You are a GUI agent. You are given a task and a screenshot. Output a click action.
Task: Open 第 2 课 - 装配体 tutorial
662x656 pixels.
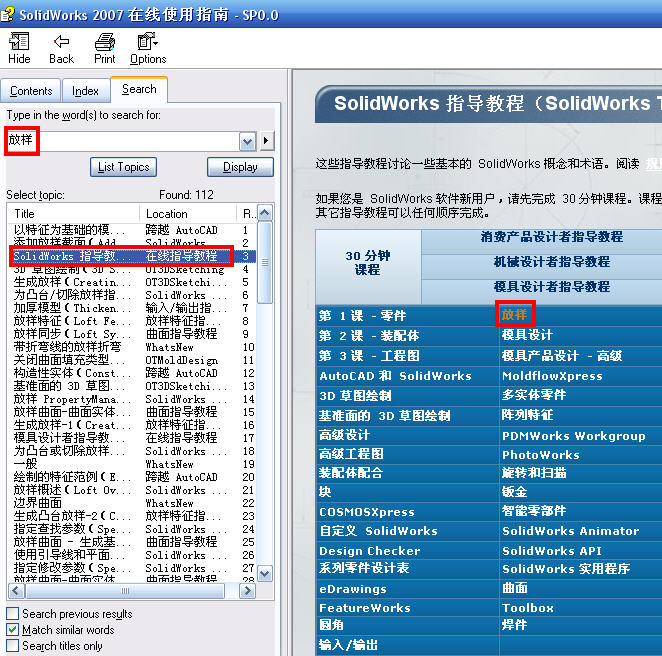pyautogui.click(x=369, y=336)
